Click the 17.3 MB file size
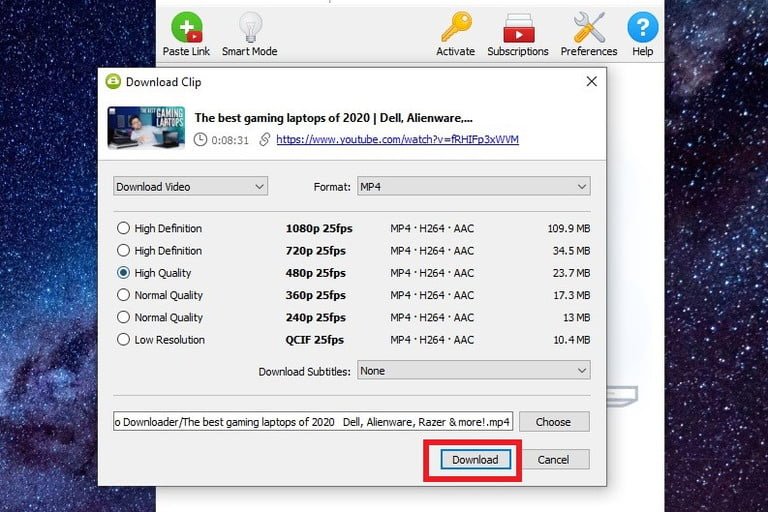768x512 pixels. point(572,295)
